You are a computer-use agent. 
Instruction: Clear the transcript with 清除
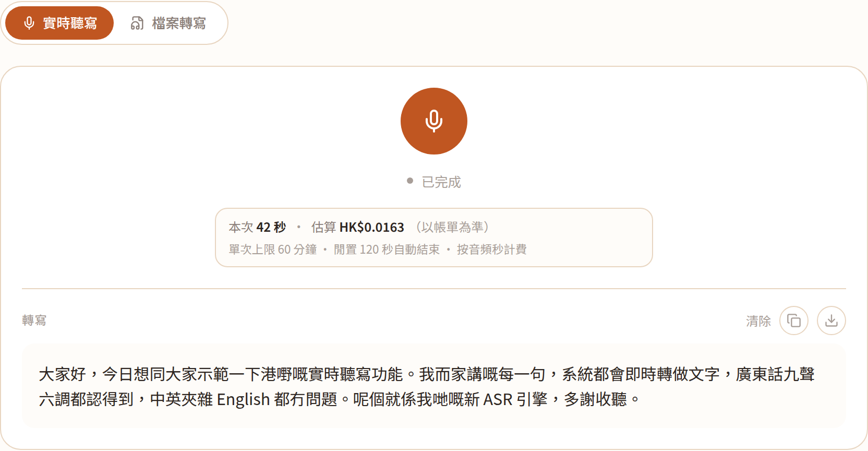coord(758,321)
